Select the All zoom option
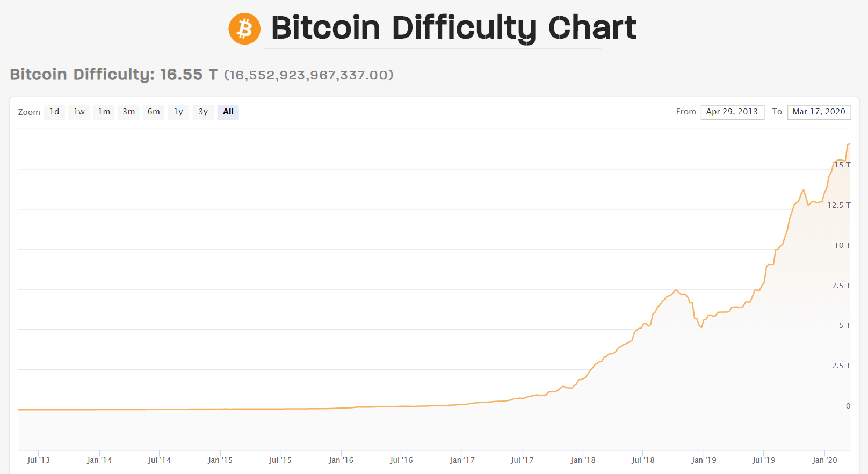The image size is (868, 474). pyautogui.click(x=228, y=112)
